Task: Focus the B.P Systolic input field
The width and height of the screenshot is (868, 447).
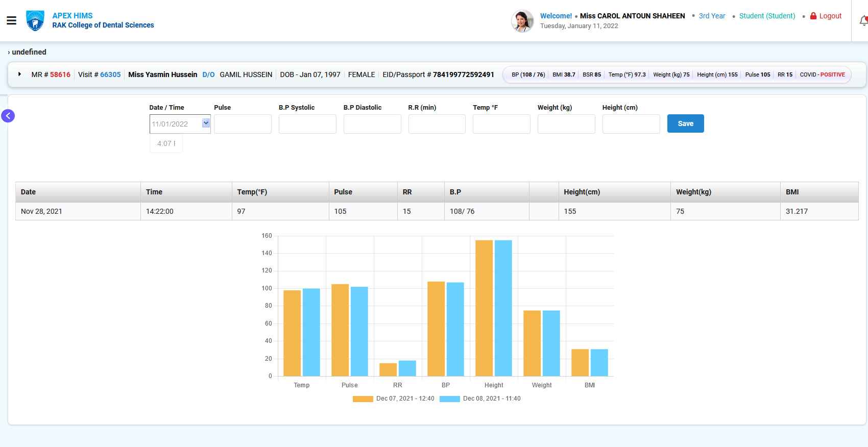Action: [307, 124]
